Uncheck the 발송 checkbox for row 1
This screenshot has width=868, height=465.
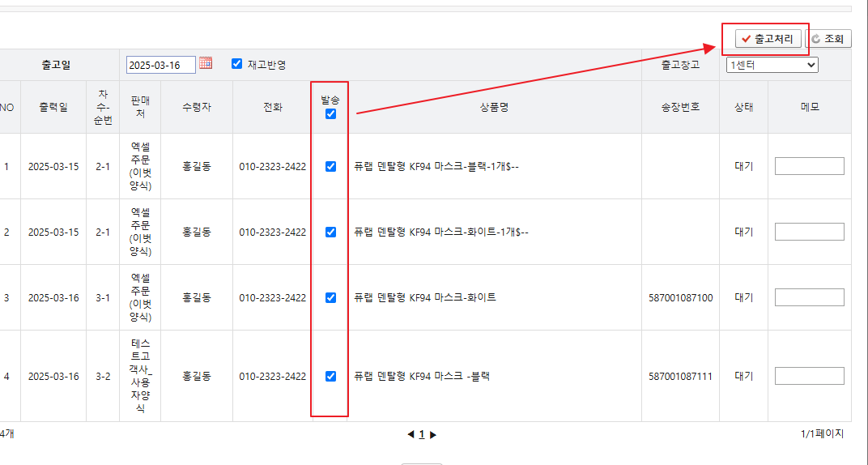point(330,166)
